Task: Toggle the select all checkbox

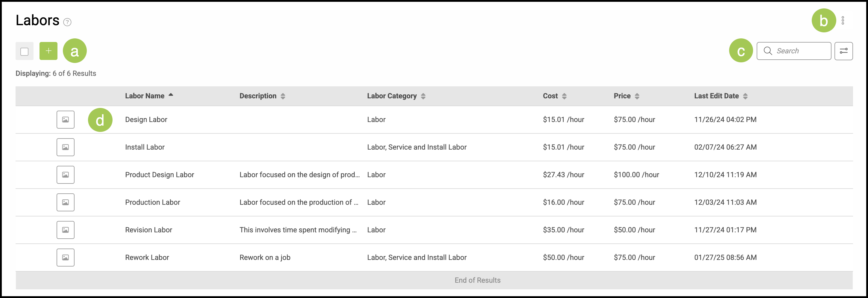Action: point(24,51)
